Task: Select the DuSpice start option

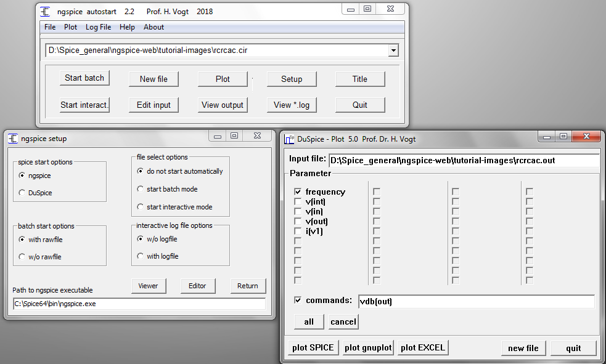Action: [23, 193]
